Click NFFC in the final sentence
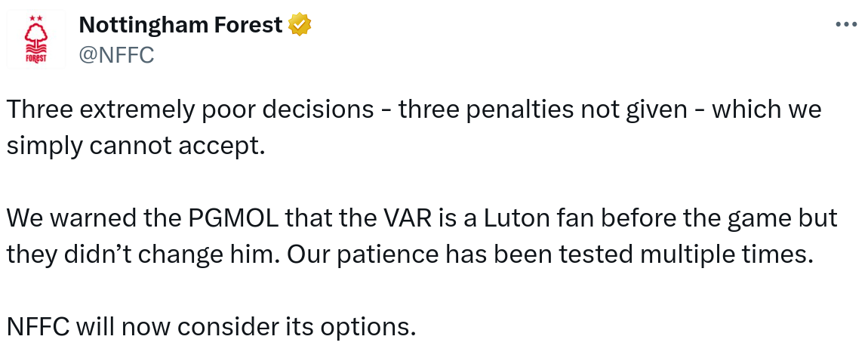This screenshot has height=361, width=868. pos(38,326)
